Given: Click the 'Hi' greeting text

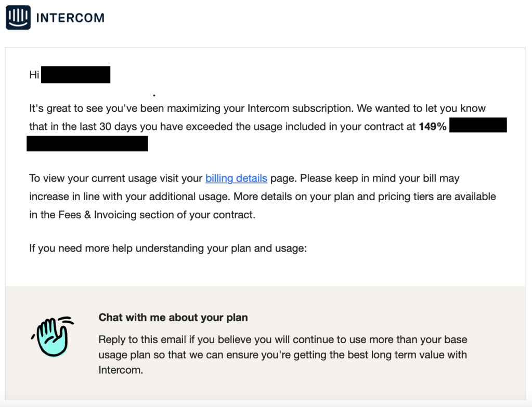Looking at the screenshot, I should tap(34, 75).
